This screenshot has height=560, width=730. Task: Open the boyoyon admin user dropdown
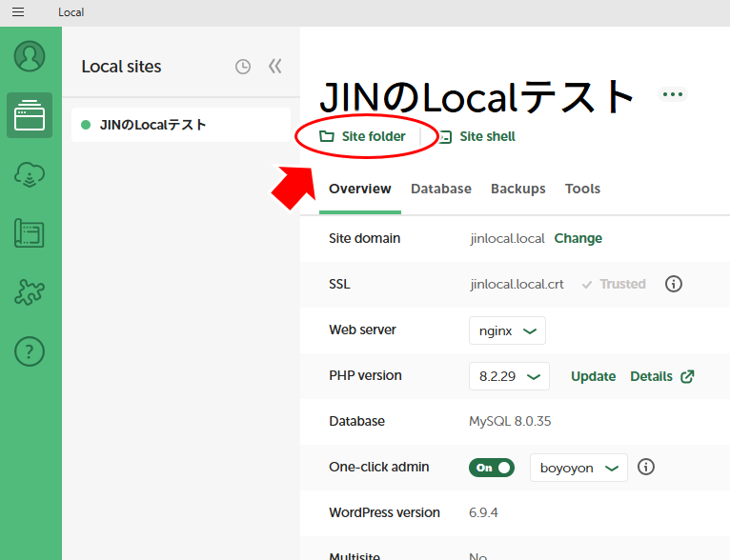pos(578,468)
